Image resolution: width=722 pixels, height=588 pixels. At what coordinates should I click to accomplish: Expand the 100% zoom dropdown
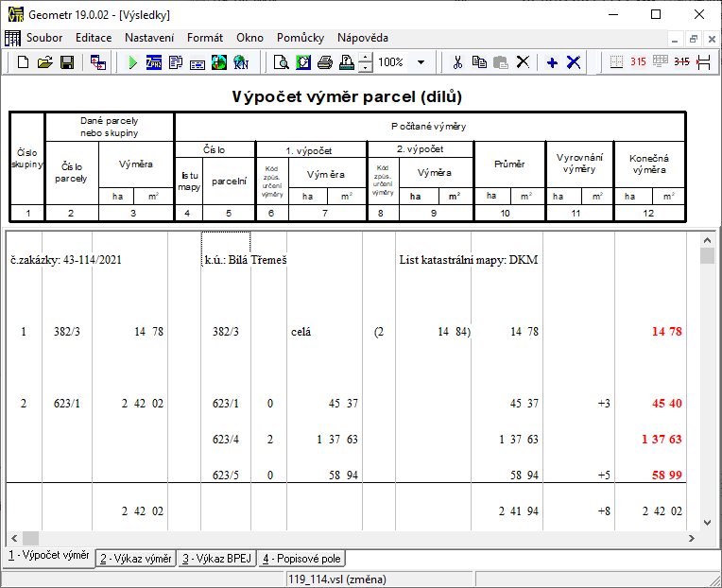click(x=421, y=62)
